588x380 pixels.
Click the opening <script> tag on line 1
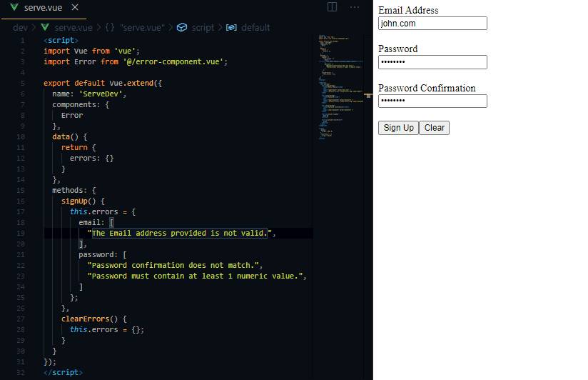(x=61, y=40)
